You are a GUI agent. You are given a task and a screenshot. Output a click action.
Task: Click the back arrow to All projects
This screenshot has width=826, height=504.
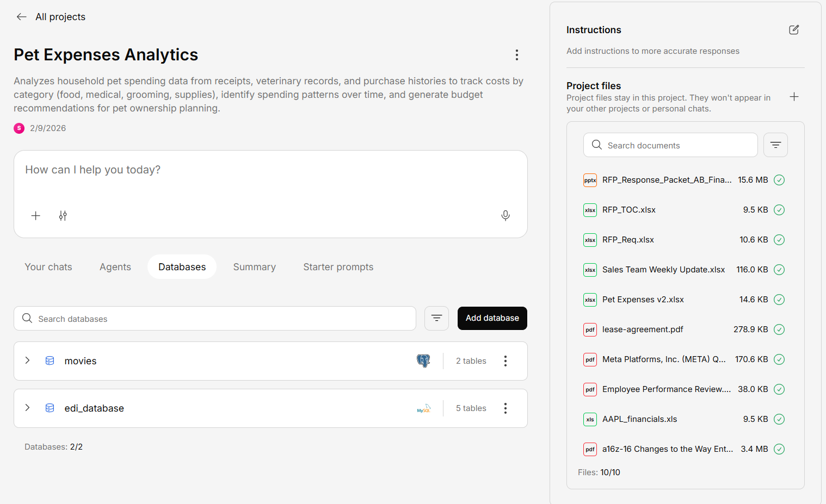click(22, 17)
